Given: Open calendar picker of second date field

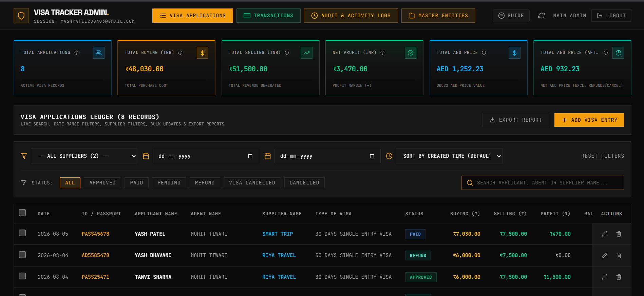Looking at the screenshot, I should click(372, 156).
